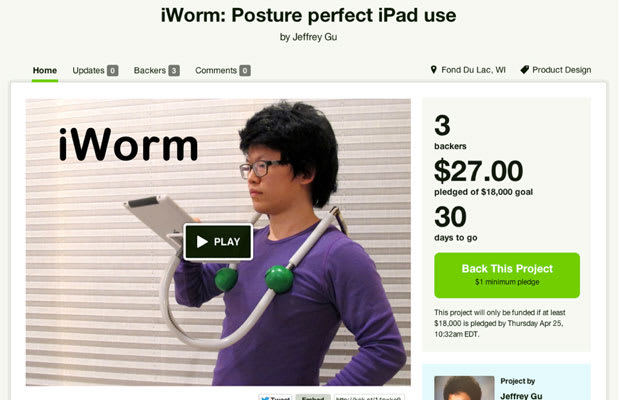Open the Product Design category link
Screen dimensions: 620x400
[x=561, y=70]
